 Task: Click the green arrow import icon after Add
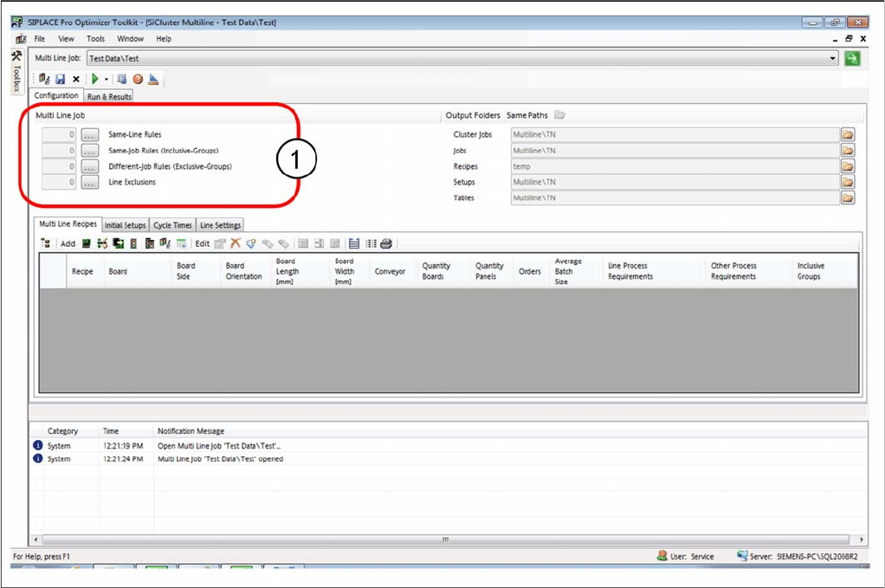(118, 243)
